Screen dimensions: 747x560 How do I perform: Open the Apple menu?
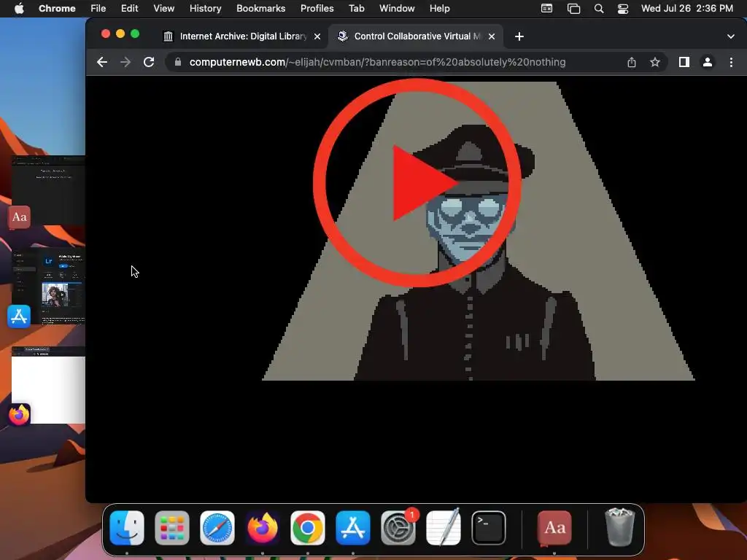pos(19,9)
